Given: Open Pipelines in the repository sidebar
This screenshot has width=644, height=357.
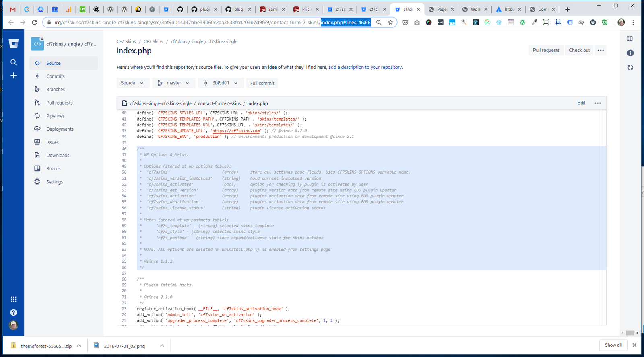Looking at the screenshot, I should coord(56,116).
